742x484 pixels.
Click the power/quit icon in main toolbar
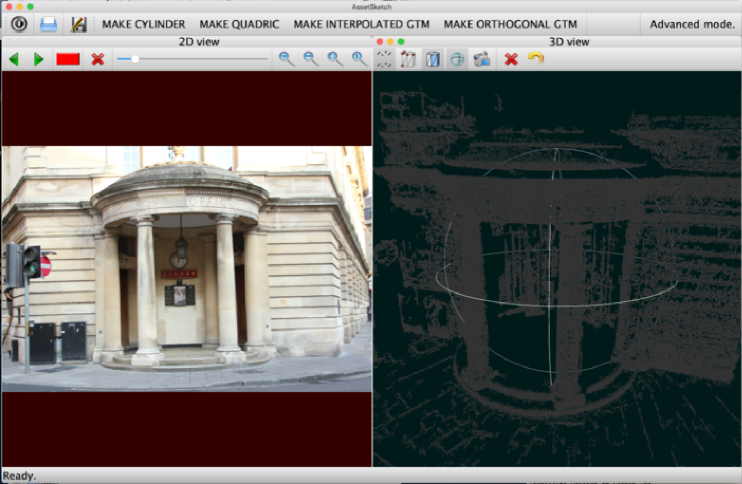(x=19, y=24)
